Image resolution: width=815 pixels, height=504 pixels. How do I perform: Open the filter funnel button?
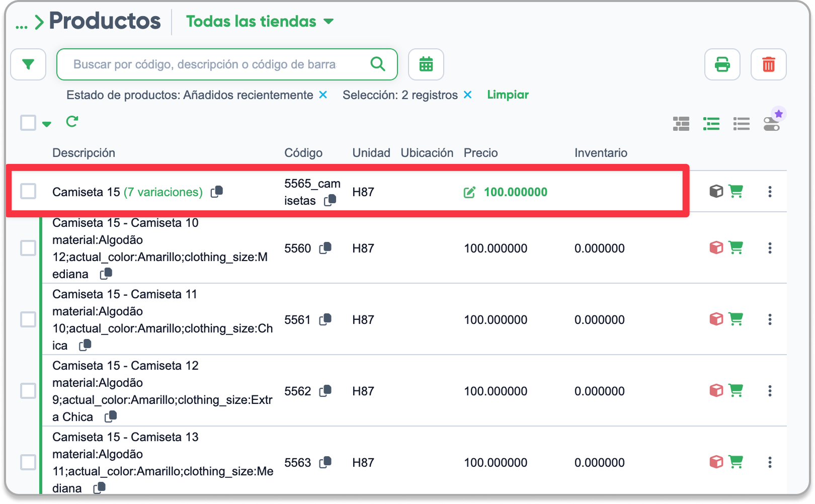pos(28,64)
